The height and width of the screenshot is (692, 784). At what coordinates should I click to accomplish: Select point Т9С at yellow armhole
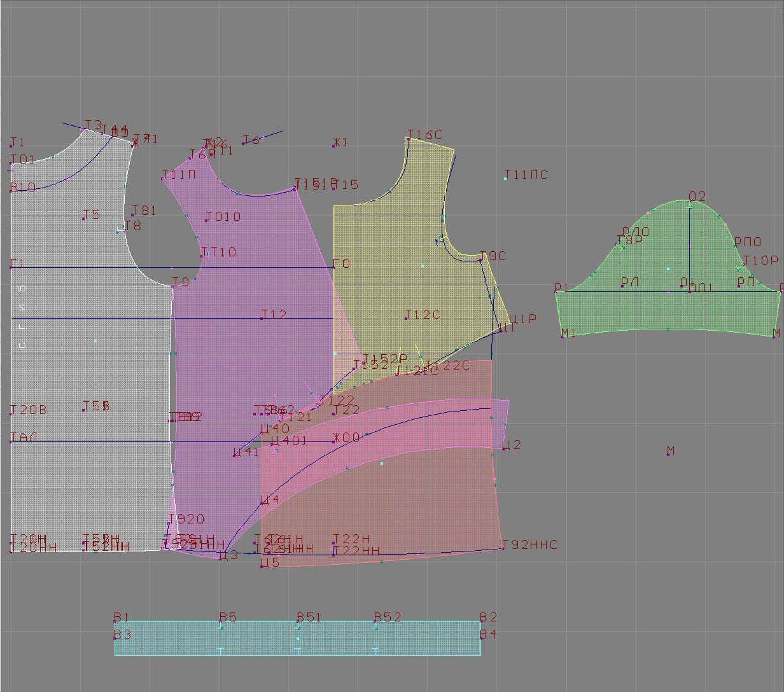point(480,260)
